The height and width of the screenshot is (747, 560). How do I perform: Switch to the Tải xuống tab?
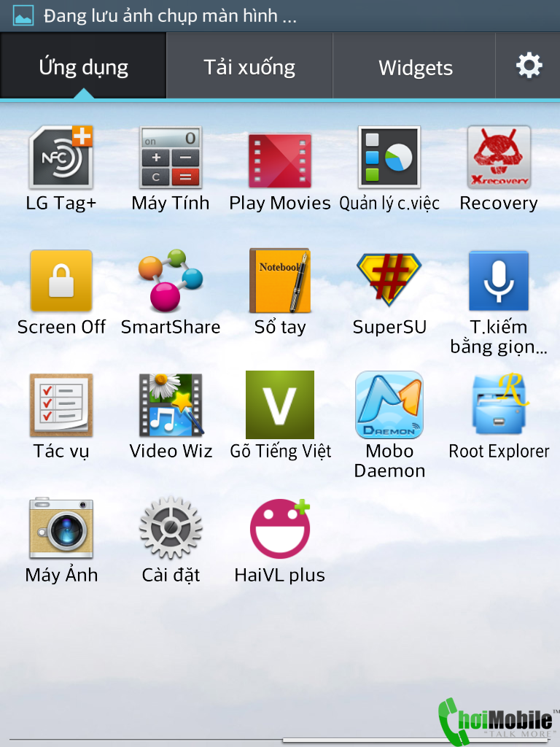tap(249, 66)
